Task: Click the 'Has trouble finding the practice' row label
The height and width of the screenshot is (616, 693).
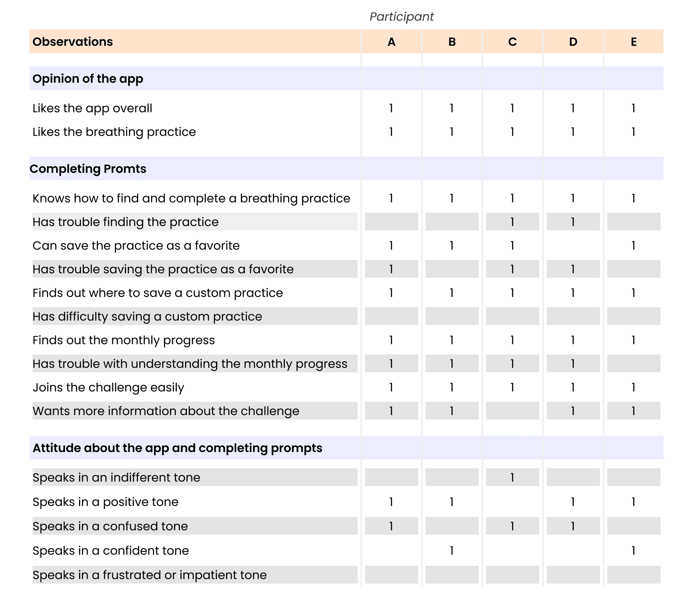Action: [x=126, y=222]
